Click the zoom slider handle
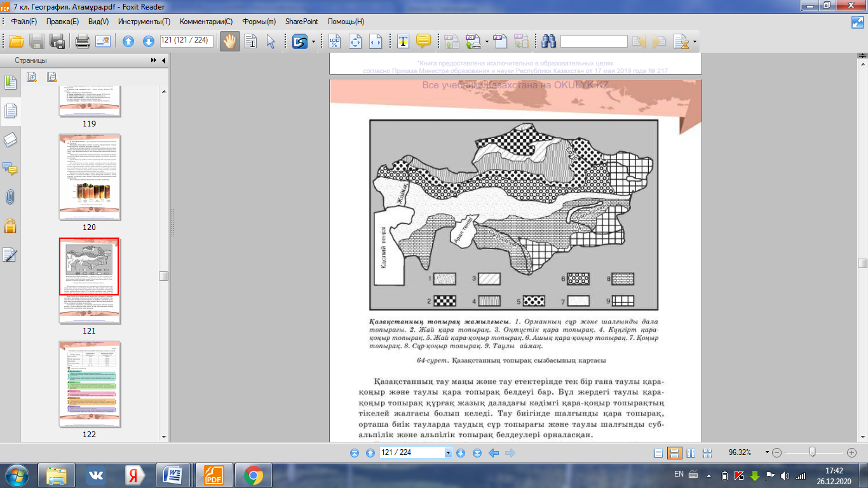Image resolution: width=868 pixels, height=488 pixels. click(x=813, y=452)
